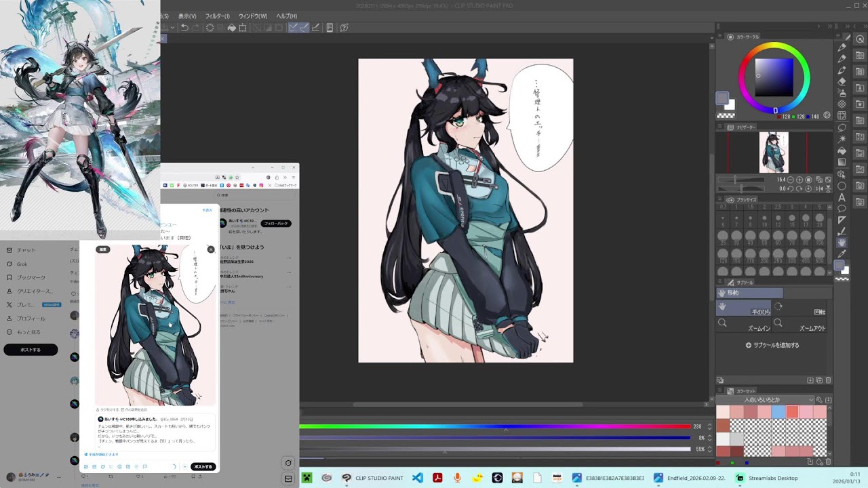The image size is (868, 488).
Task: Select the Fill bucket tool in palette
Action: point(842,151)
